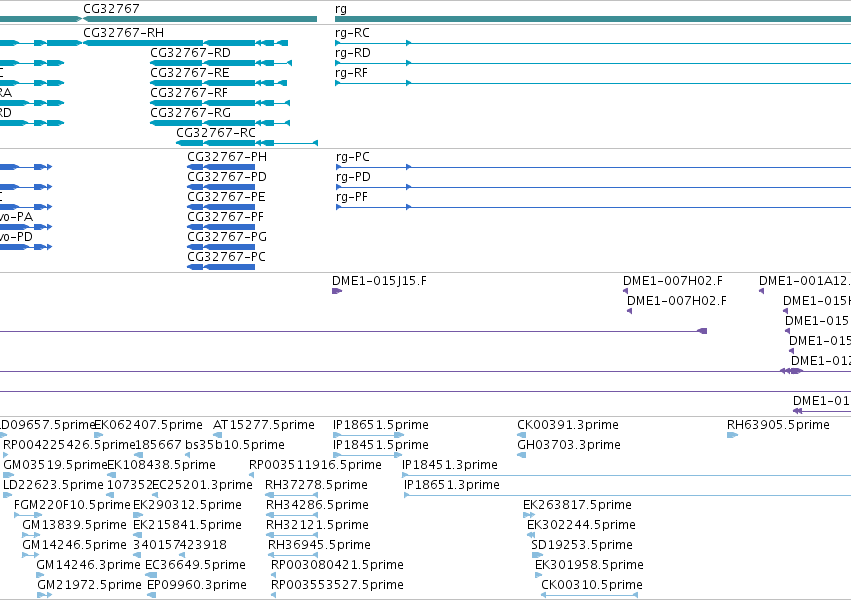Select the DME1-015J15.F feature label
The height and width of the screenshot is (600, 851).
pyautogui.click(x=379, y=281)
